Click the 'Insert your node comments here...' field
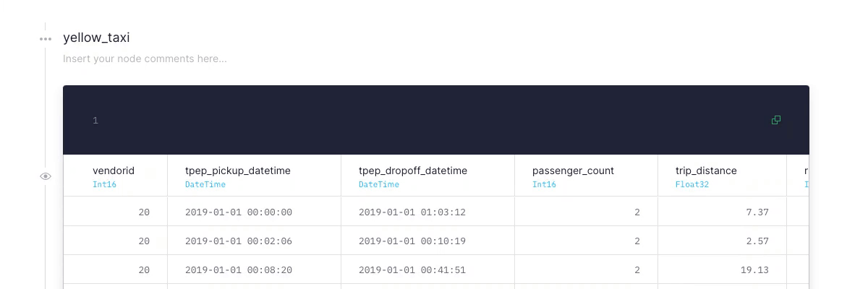 (145, 59)
